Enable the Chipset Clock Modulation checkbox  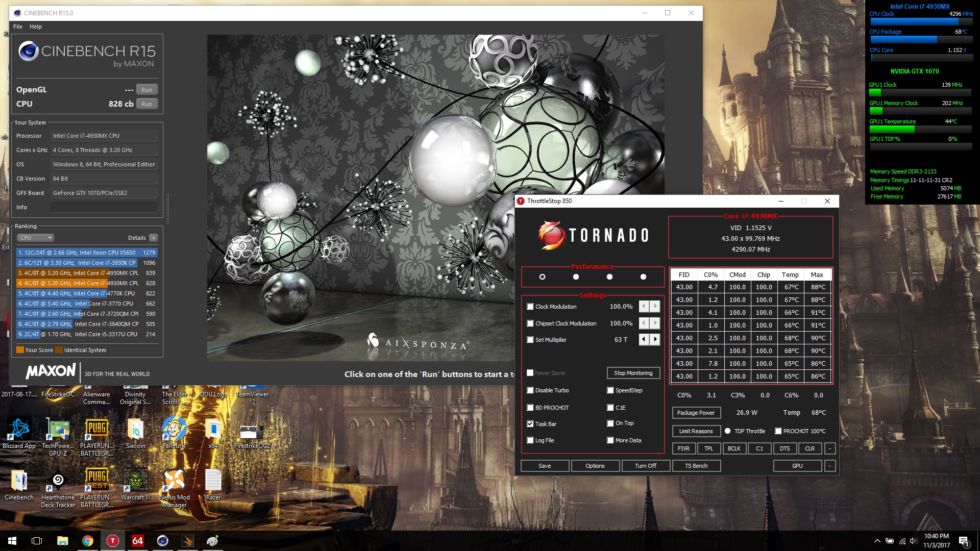(530, 323)
